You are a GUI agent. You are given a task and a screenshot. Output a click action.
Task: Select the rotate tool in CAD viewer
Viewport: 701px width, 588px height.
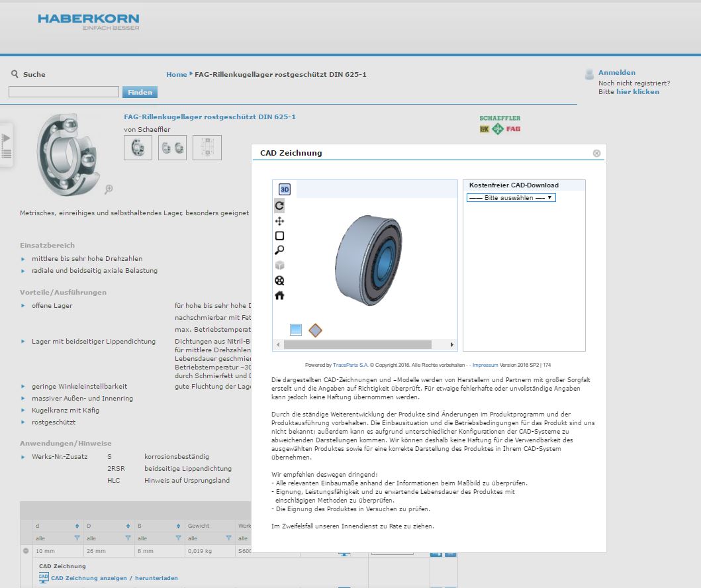click(x=279, y=206)
